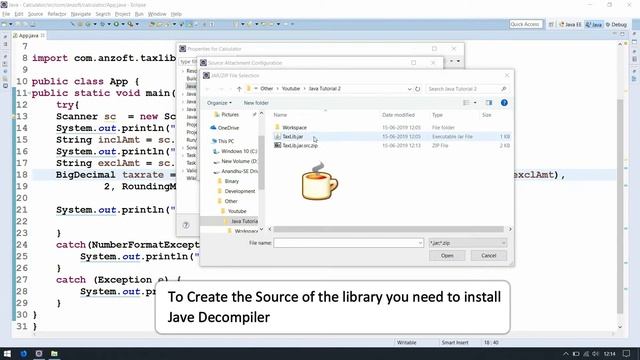The image size is (640, 360).
Task: Click Cancel in the file selection dialog
Action: click(x=489, y=256)
